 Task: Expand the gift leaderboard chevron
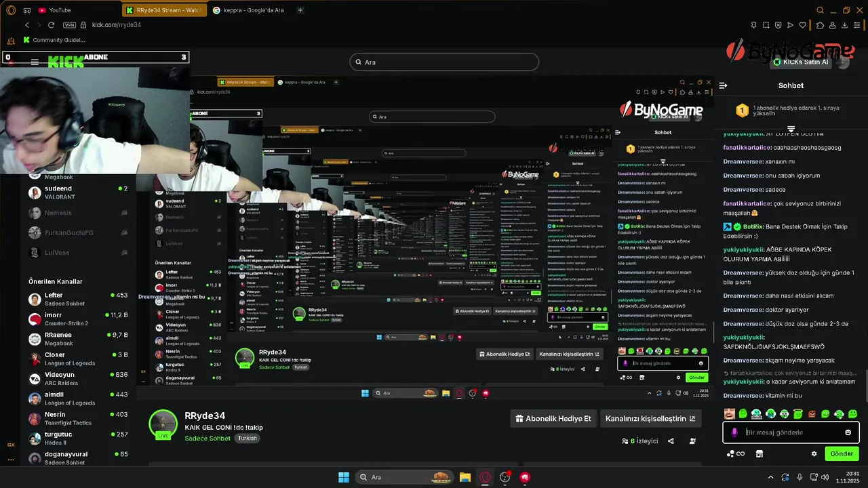click(791, 129)
